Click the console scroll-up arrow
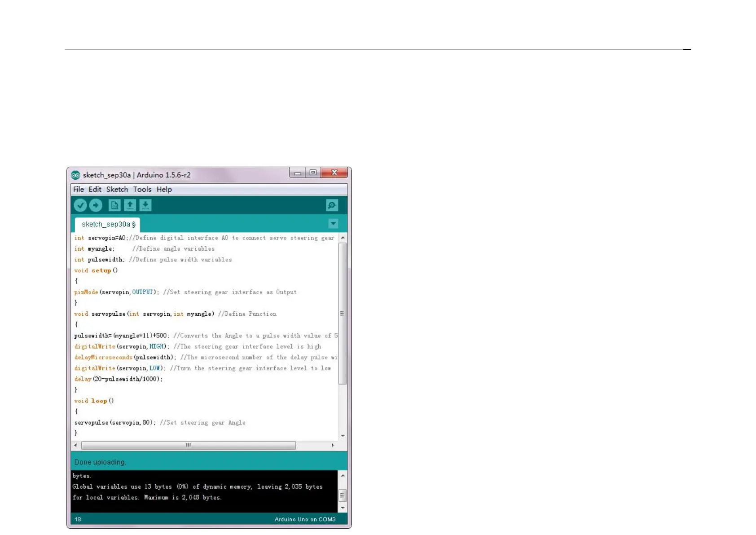756x535 pixels. pos(343,475)
